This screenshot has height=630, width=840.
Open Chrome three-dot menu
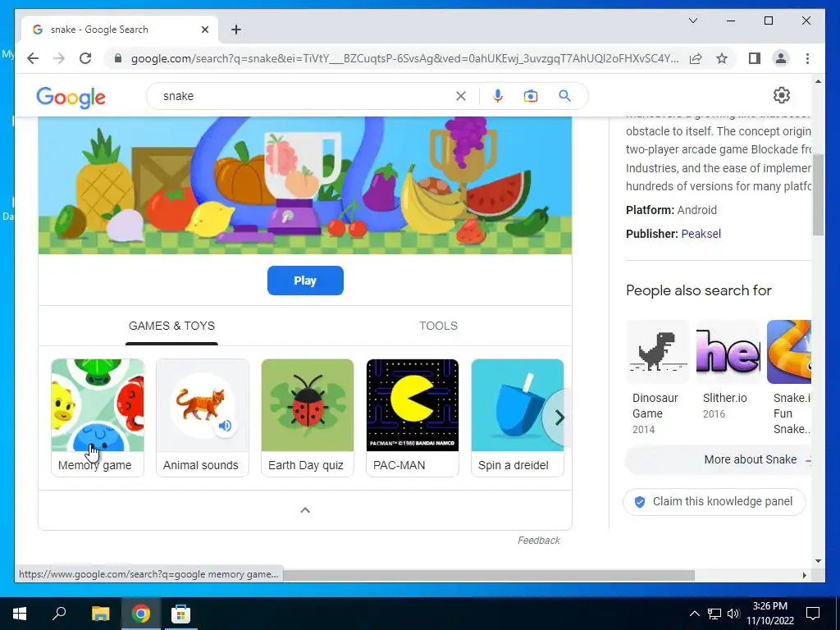click(807, 58)
